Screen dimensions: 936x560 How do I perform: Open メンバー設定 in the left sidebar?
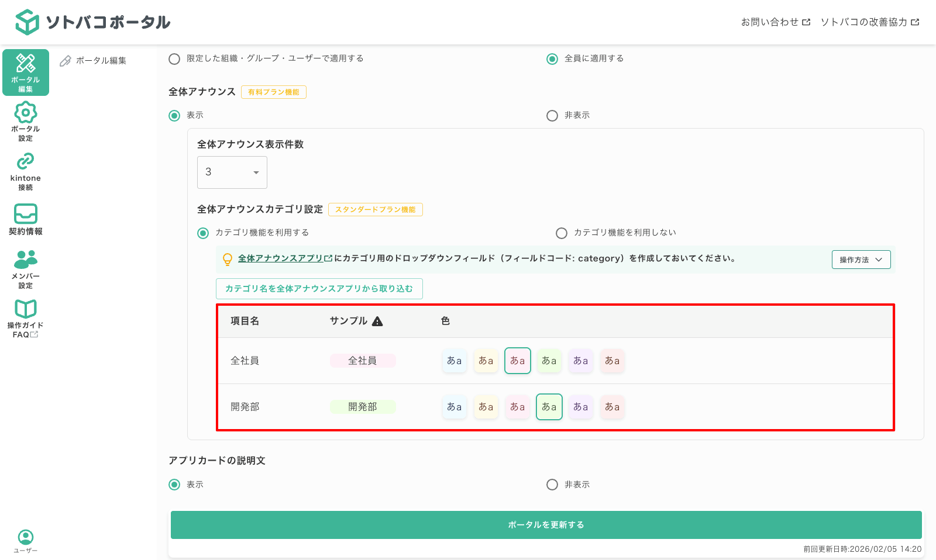point(25,269)
